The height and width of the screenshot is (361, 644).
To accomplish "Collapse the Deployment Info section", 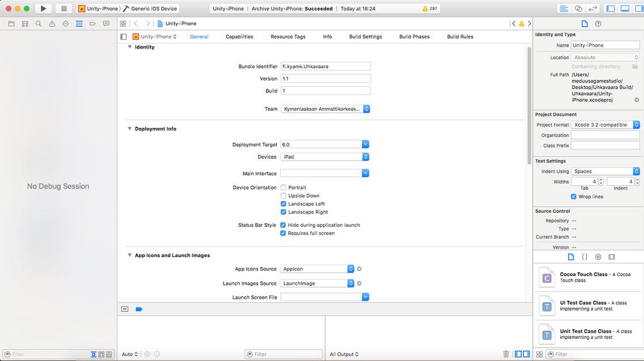I will coord(130,129).
